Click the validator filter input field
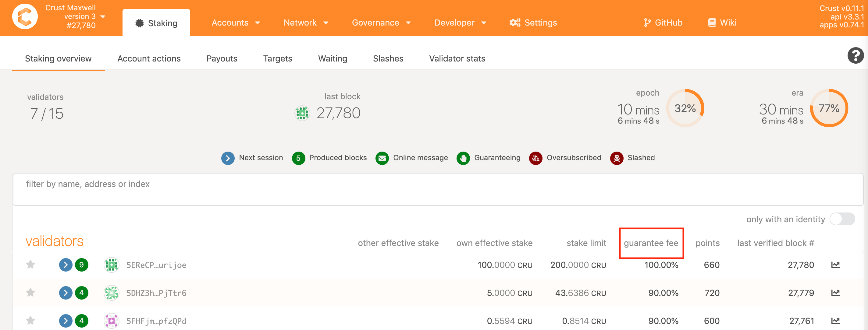868x330 pixels. pyautogui.click(x=438, y=189)
